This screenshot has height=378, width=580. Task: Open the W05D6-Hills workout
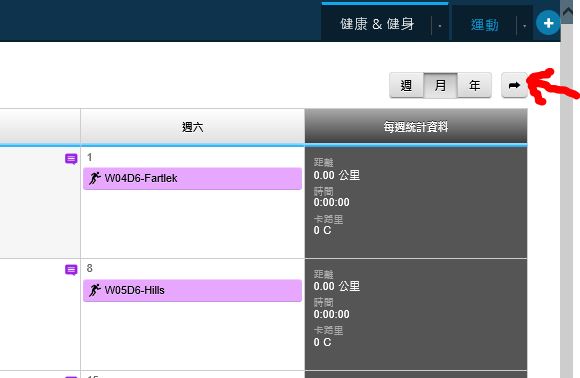[x=192, y=290]
